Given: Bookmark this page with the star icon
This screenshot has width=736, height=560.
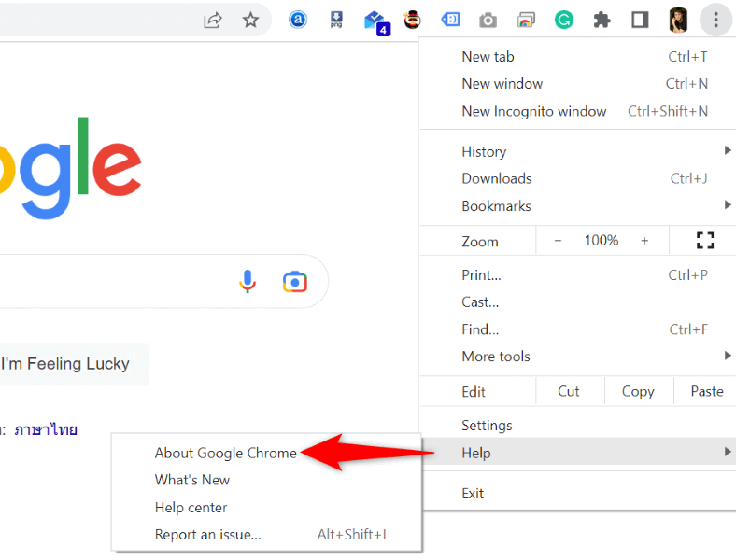Looking at the screenshot, I should point(250,20).
